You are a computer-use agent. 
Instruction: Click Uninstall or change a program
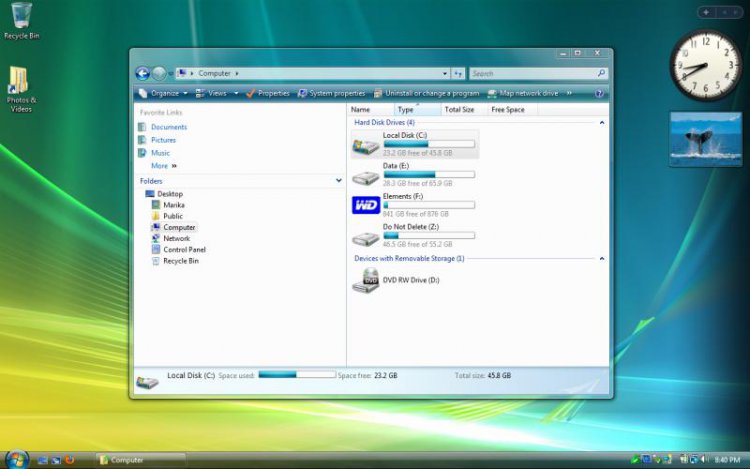pyautogui.click(x=426, y=93)
